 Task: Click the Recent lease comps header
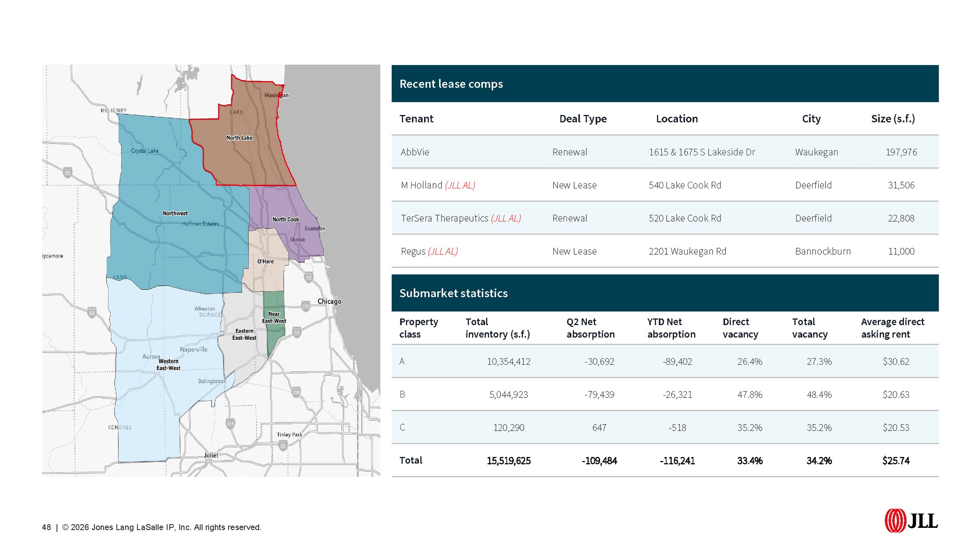[x=451, y=84]
